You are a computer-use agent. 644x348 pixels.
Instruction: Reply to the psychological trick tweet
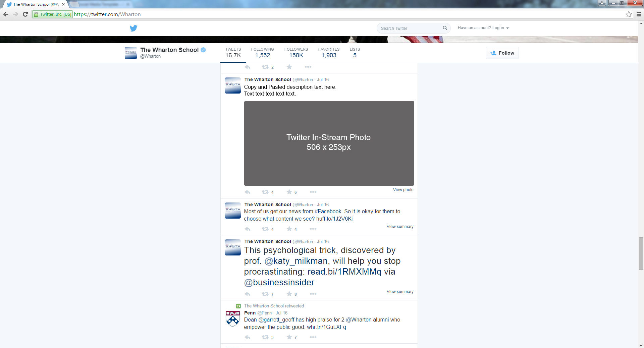tap(248, 294)
